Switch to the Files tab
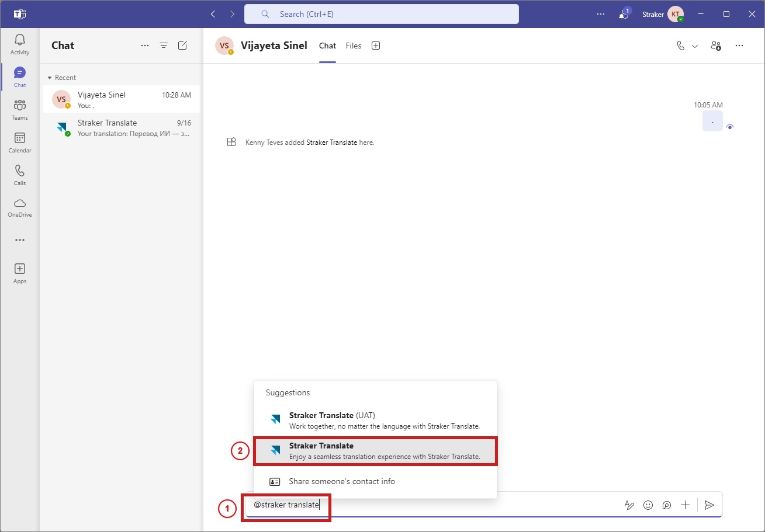The image size is (765, 532). 354,46
